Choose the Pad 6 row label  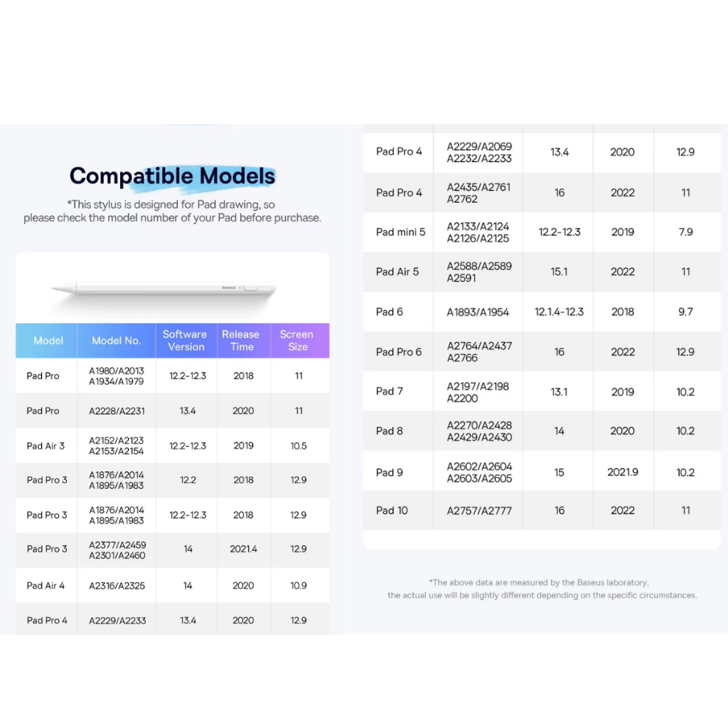[390, 311]
